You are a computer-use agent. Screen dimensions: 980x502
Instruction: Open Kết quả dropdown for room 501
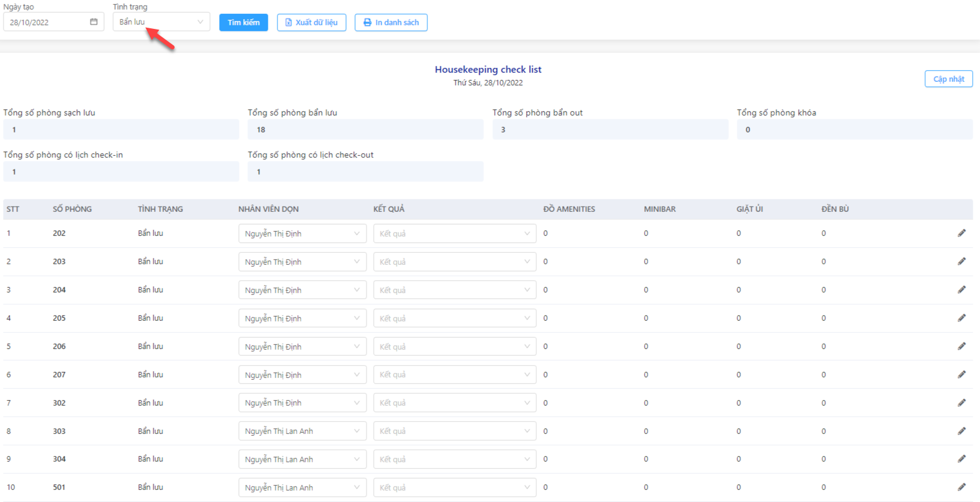pos(454,488)
